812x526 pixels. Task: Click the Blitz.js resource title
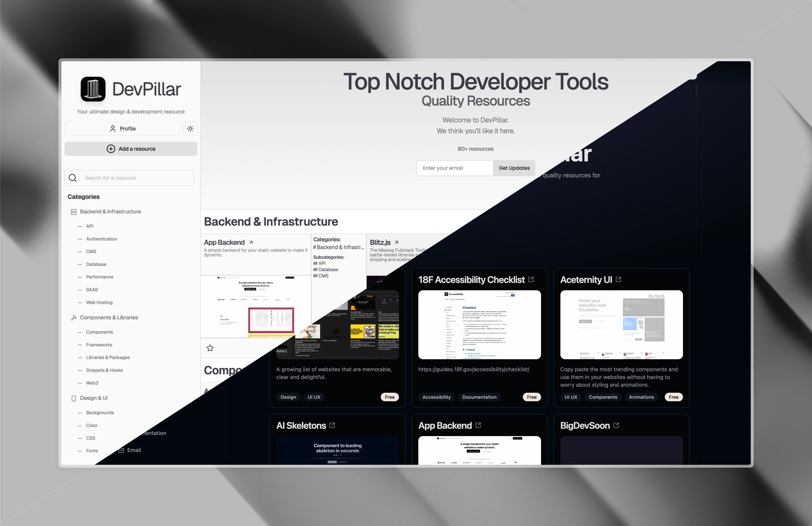tap(380, 242)
